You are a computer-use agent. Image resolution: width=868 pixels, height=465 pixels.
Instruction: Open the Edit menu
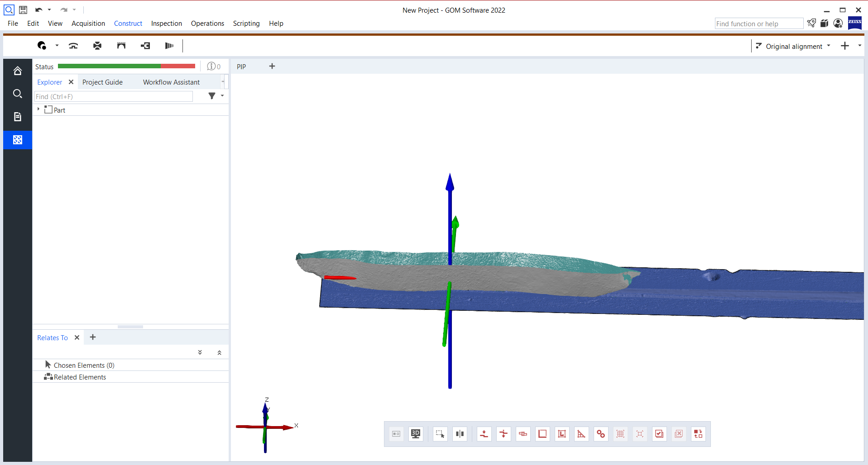click(33, 24)
